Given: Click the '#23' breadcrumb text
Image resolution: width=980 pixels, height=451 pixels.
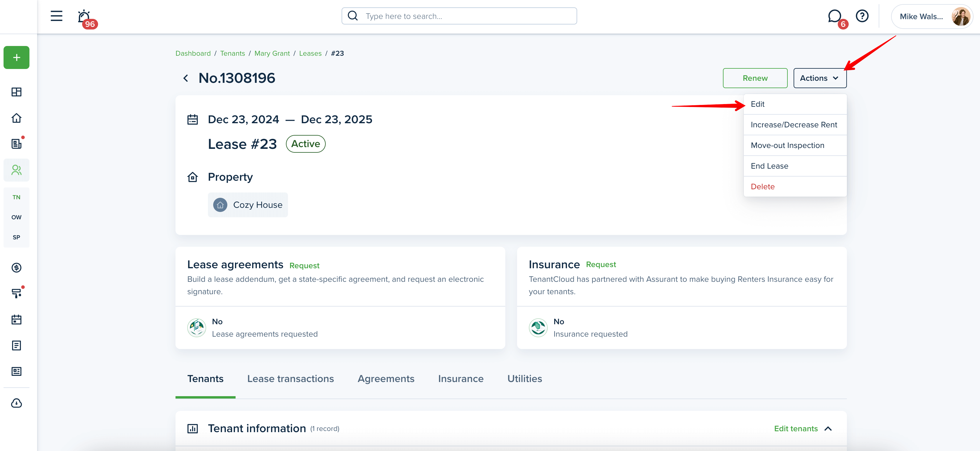Looking at the screenshot, I should (x=337, y=53).
